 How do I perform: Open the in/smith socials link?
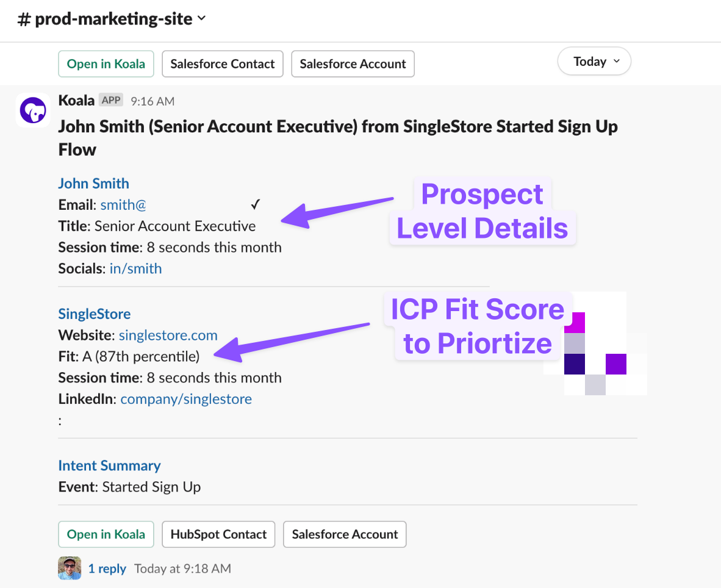[x=135, y=268]
